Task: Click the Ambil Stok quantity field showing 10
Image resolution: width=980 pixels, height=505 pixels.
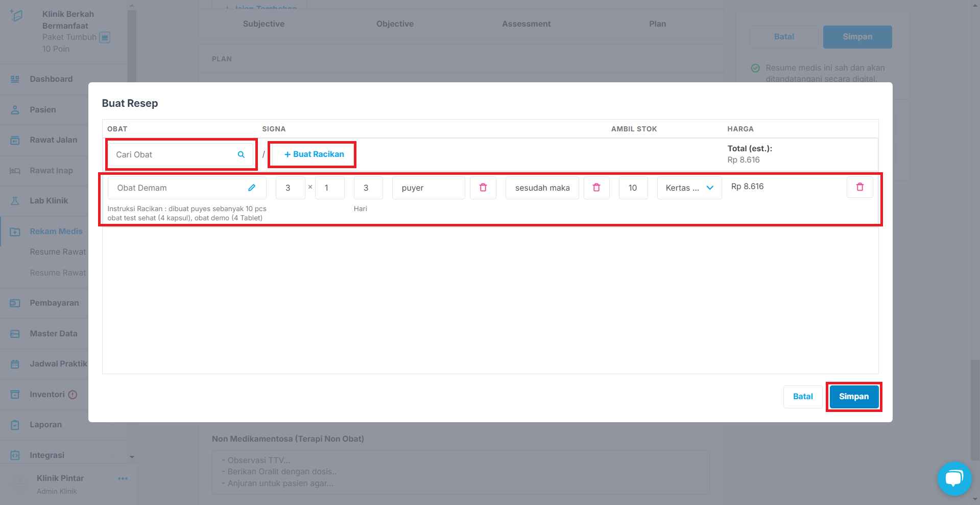Action: (633, 188)
